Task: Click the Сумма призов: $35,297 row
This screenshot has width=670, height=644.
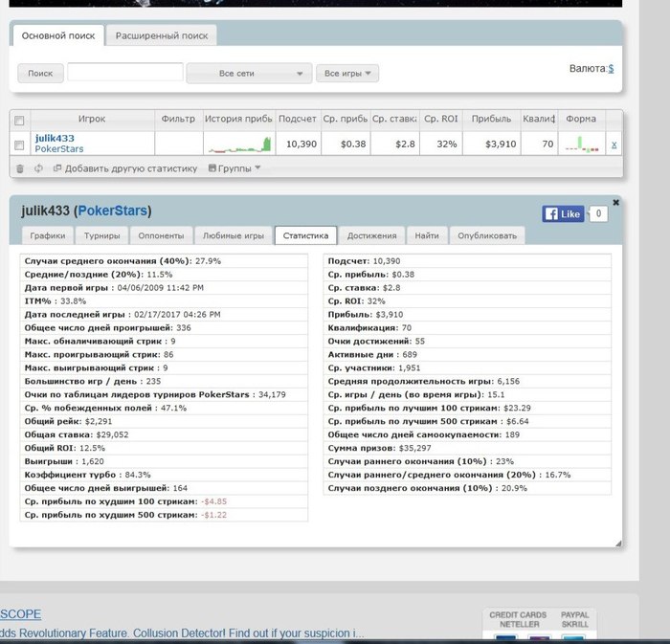Action: tap(467, 448)
